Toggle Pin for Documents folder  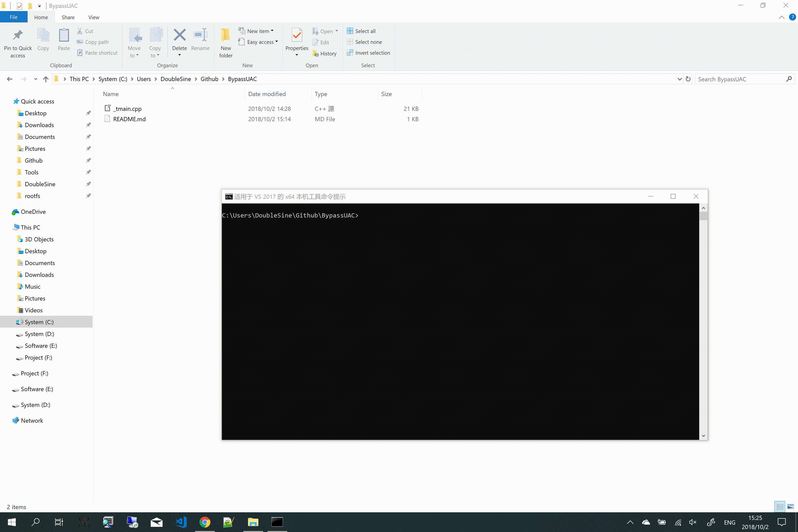click(88, 136)
